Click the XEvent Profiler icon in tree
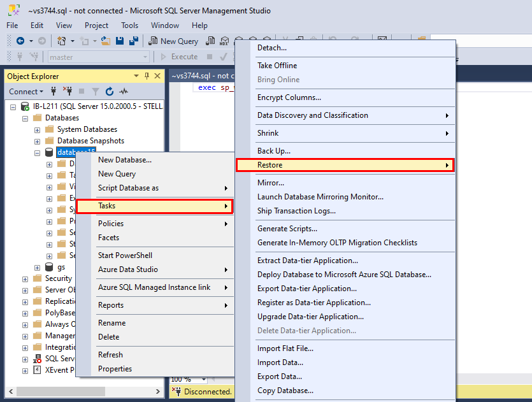532x402 pixels. [x=38, y=370]
